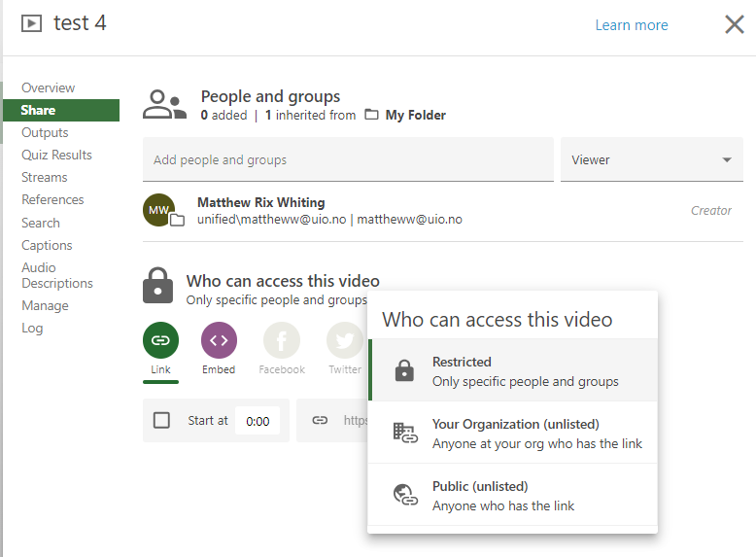
Task: Open the Outputs section
Action: click(x=45, y=132)
